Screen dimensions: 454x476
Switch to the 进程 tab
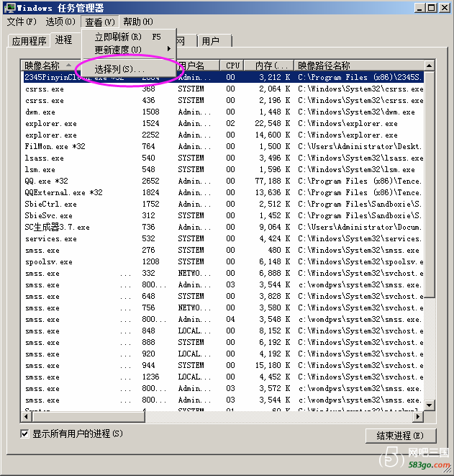click(x=64, y=40)
